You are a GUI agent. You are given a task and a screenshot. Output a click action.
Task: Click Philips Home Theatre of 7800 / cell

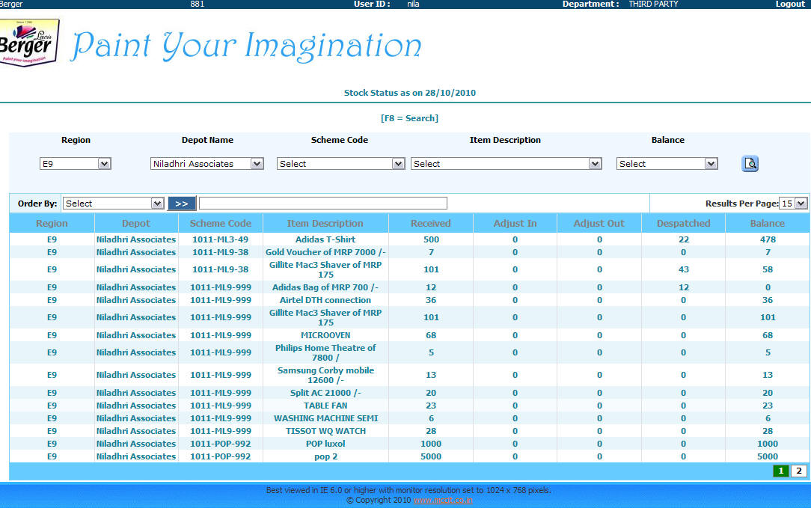[x=325, y=352]
